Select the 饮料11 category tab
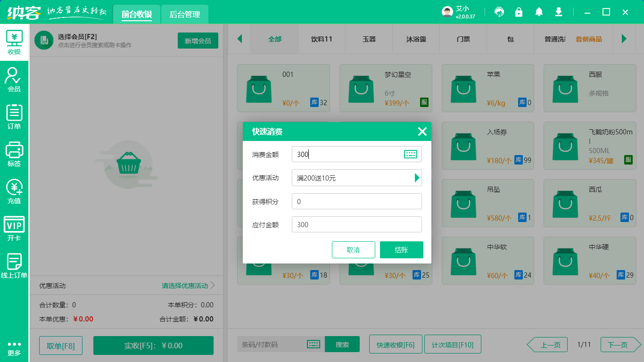This screenshot has width=644, height=362. (x=322, y=39)
